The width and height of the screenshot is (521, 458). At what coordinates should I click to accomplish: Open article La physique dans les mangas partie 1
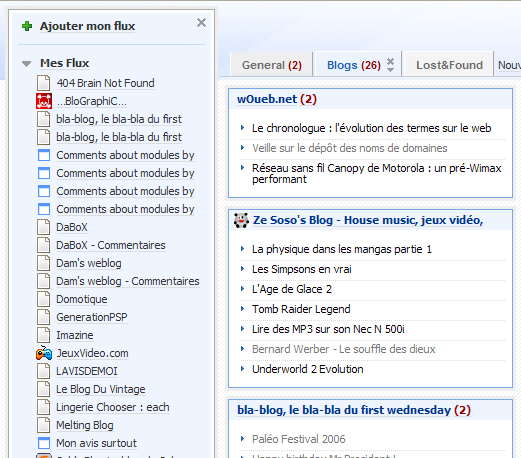point(342,249)
